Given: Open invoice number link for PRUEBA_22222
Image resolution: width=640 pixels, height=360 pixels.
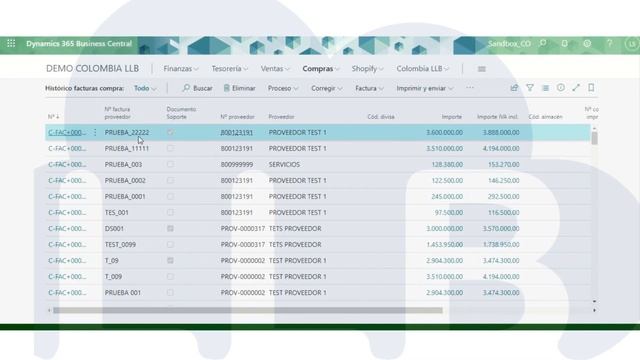Looking at the screenshot, I should coord(67,132).
